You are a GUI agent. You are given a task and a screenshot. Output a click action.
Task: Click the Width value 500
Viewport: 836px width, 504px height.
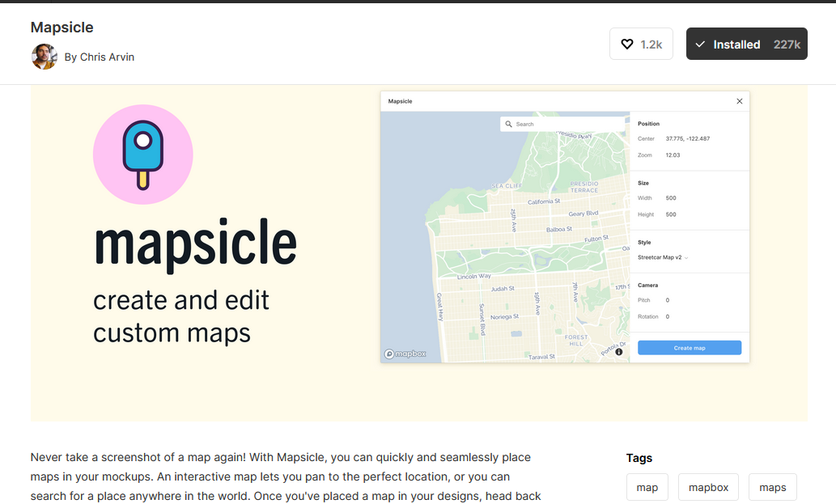671,197
